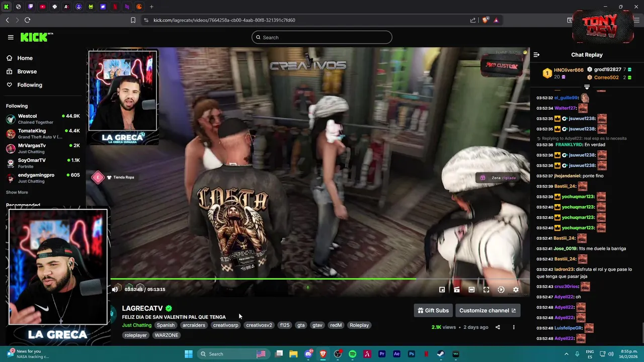
Task: Select the Roleplay tag
Action: (x=359, y=325)
